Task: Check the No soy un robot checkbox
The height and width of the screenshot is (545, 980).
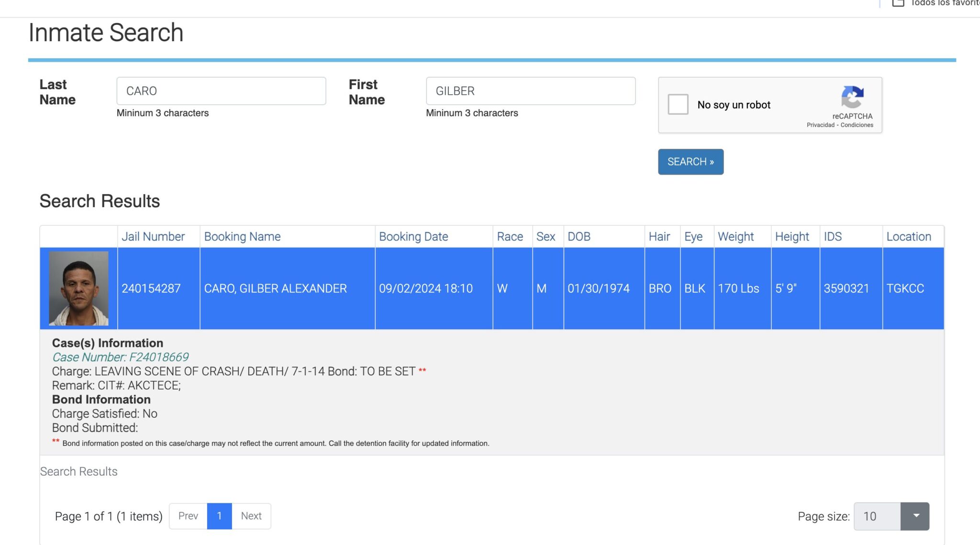Action: point(678,104)
